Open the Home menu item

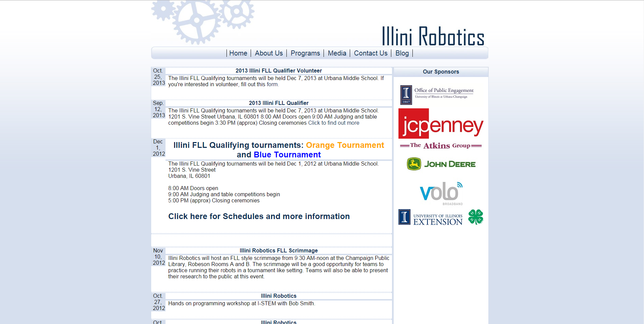point(238,53)
